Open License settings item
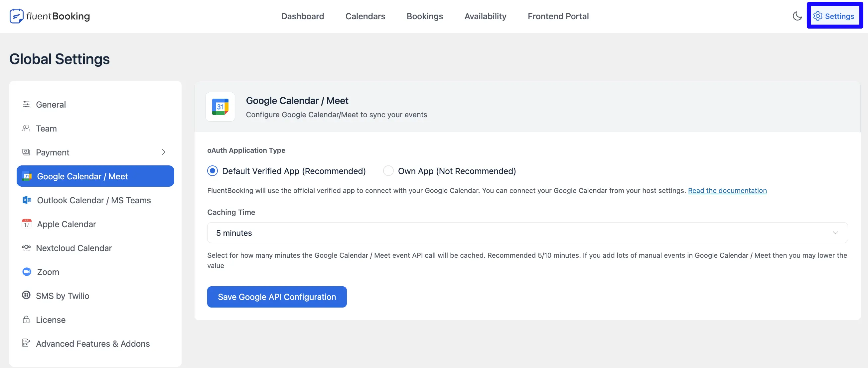Image resolution: width=868 pixels, height=368 pixels. coord(95,320)
